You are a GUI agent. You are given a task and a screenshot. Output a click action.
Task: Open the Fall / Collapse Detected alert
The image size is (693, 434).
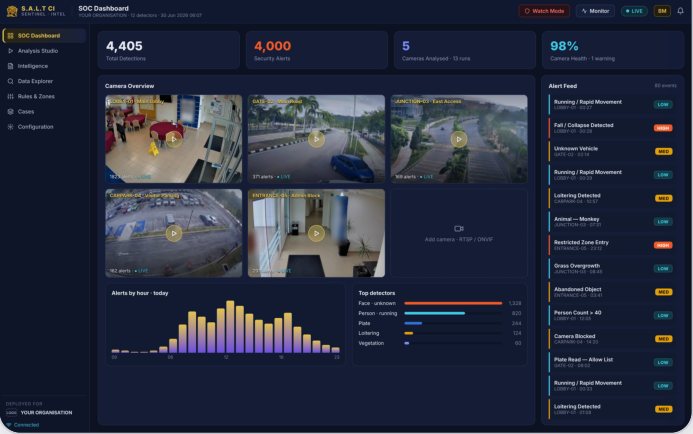tap(612, 128)
